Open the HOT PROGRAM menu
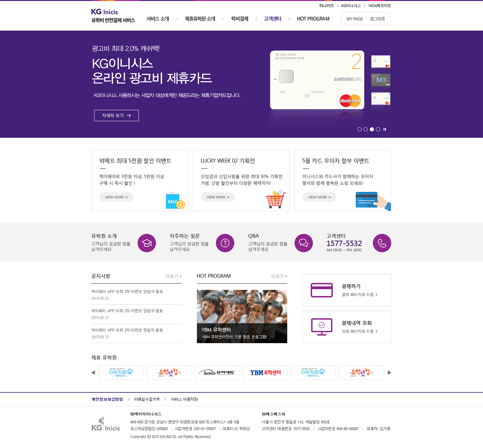Image resolution: width=483 pixels, height=448 pixels. coord(313,19)
